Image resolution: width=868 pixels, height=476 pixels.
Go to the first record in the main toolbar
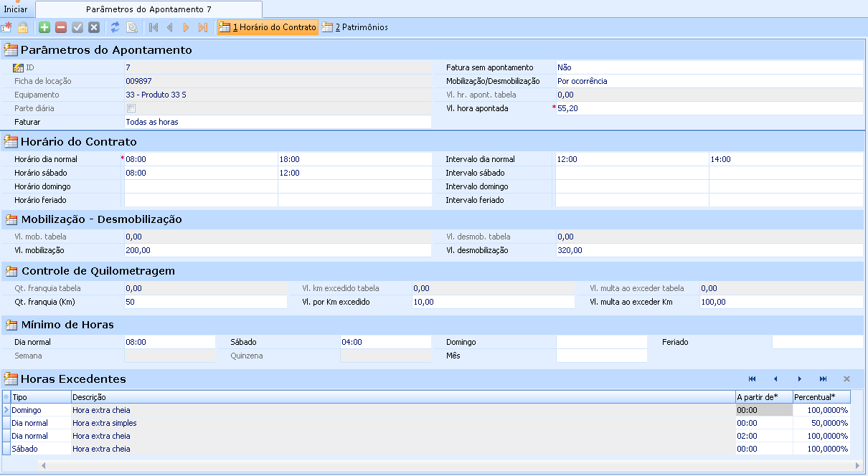point(153,27)
